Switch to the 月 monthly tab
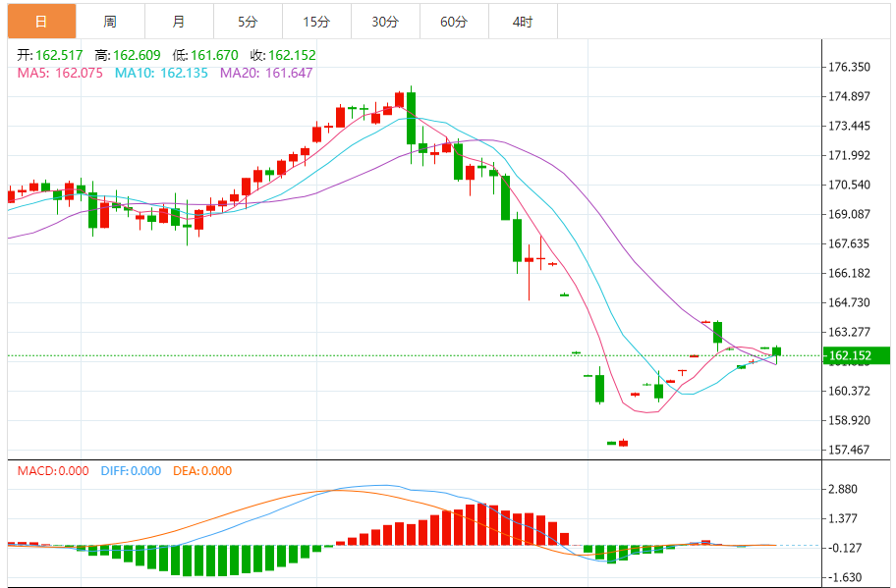 click(x=179, y=22)
